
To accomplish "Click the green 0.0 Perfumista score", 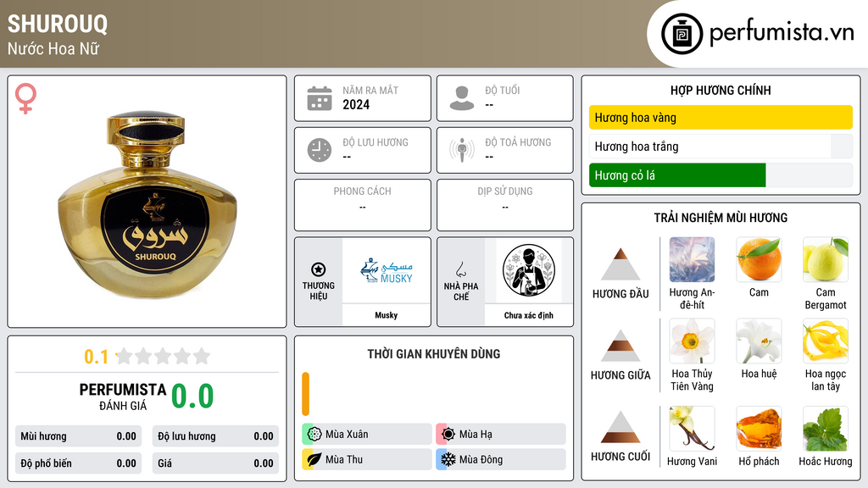I will (x=192, y=396).
